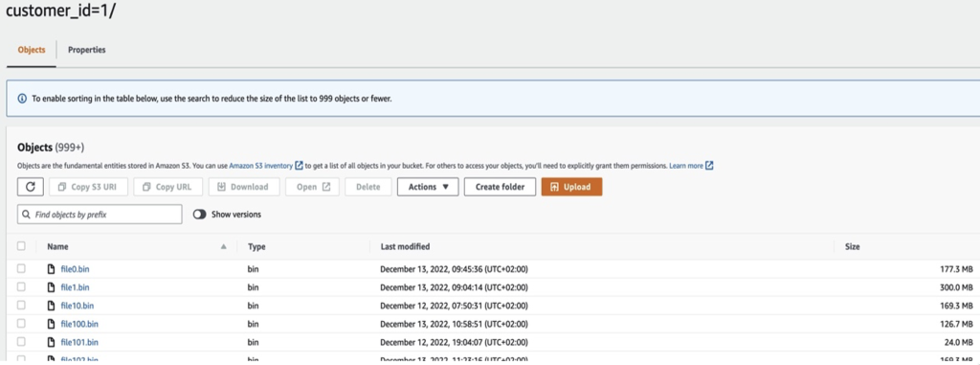The image size is (980, 365).
Task: Open the Actions dropdown menu
Action: (428, 187)
